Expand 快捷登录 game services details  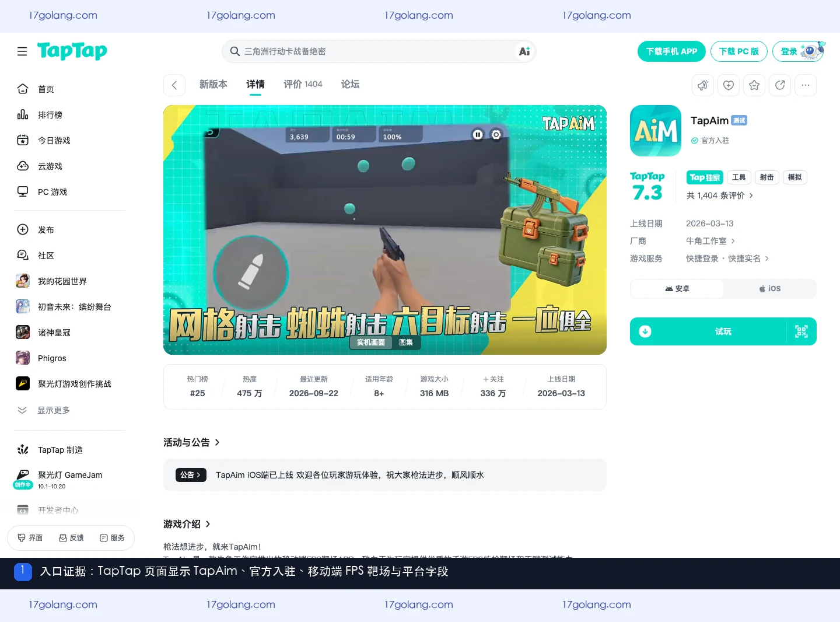(727, 258)
